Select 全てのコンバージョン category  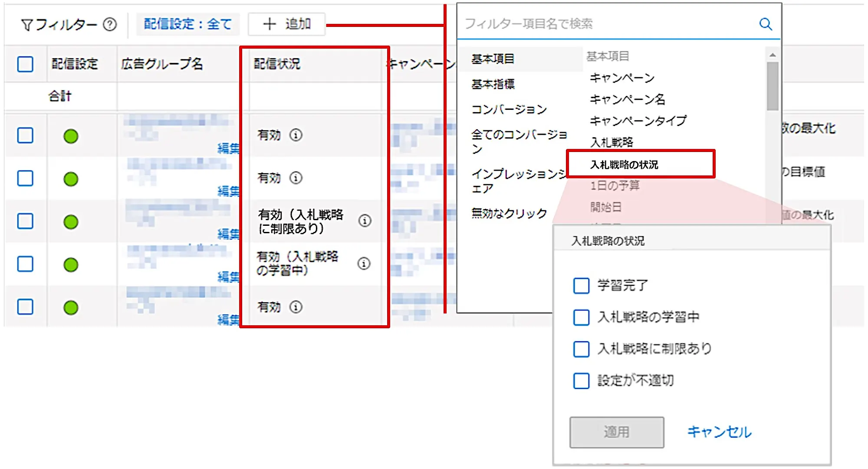pyautogui.click(x=519, y=142)
